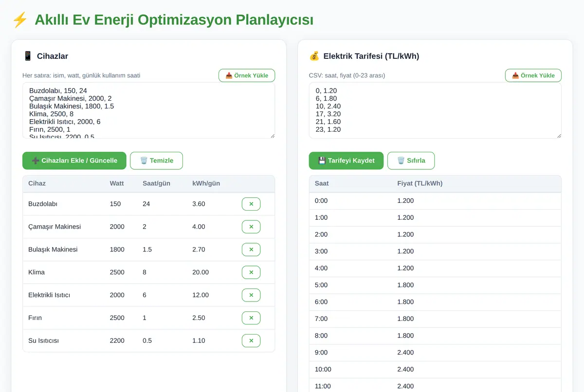Remove the Klima device row
584x392 pixels.
pos(251,272)
